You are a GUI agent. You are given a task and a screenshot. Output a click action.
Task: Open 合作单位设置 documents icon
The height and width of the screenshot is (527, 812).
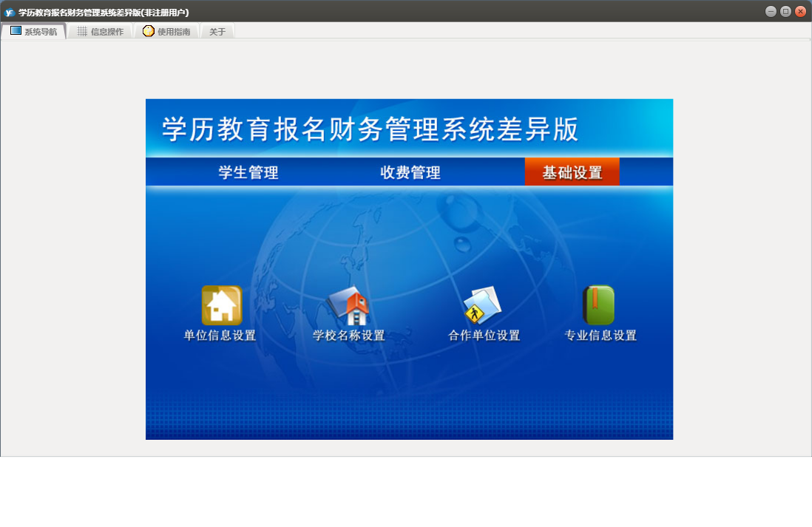[483, 305]
